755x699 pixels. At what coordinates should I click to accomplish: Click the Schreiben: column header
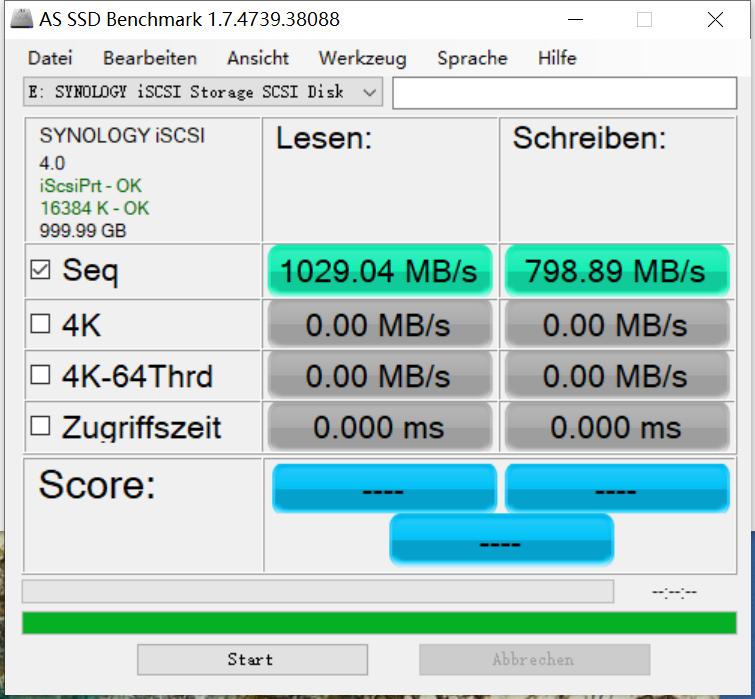pyautogui.click(x=589, y=138)
